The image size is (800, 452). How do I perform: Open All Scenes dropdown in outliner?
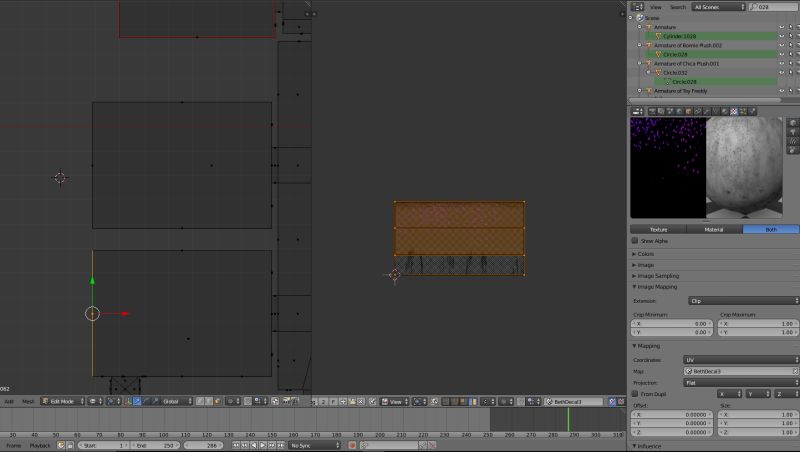click(718, 7)
